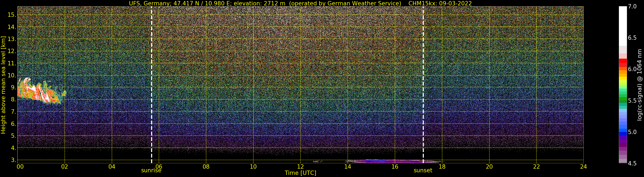Click the white dashed sunrise line

152,85
